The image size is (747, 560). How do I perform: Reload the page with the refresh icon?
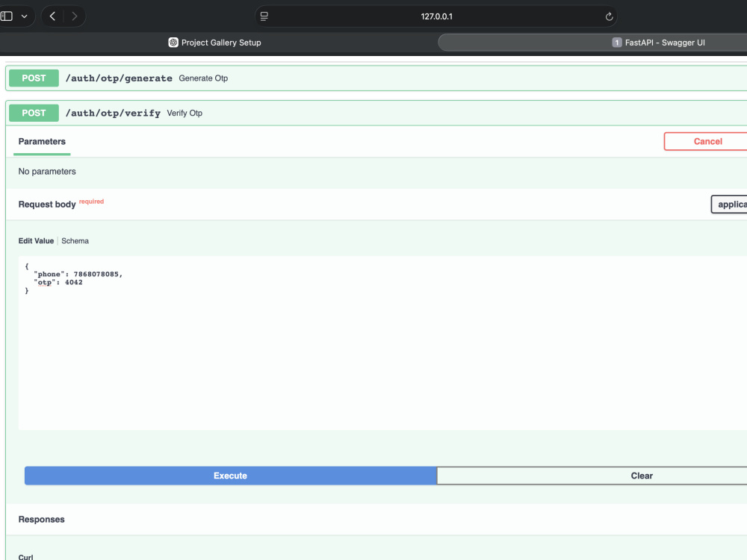pos(609,16)
